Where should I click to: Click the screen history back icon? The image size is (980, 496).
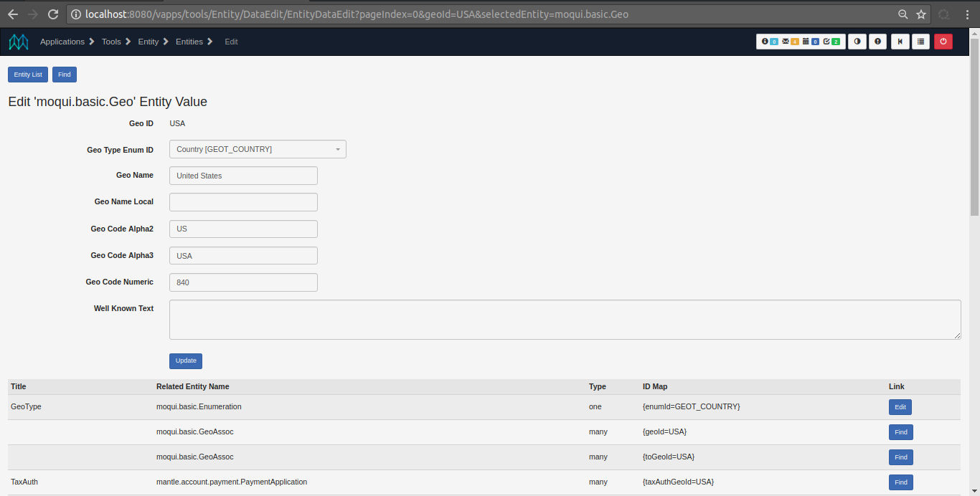coord(900,42)
